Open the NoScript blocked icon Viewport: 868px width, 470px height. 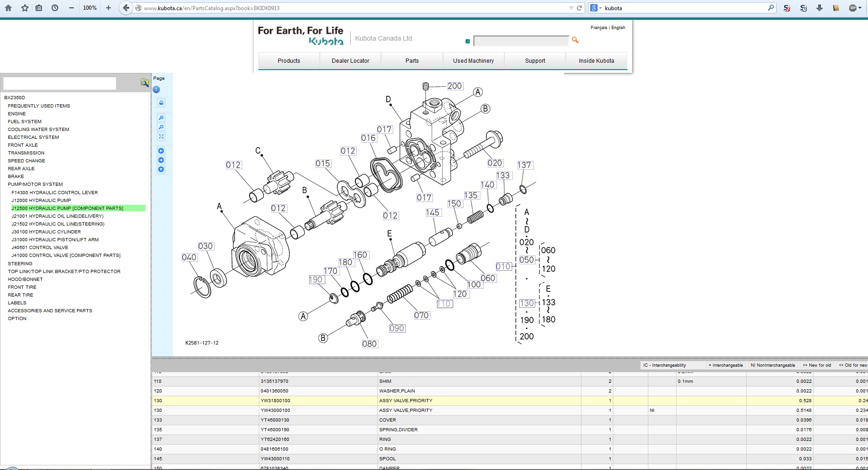tap(787, 8)
